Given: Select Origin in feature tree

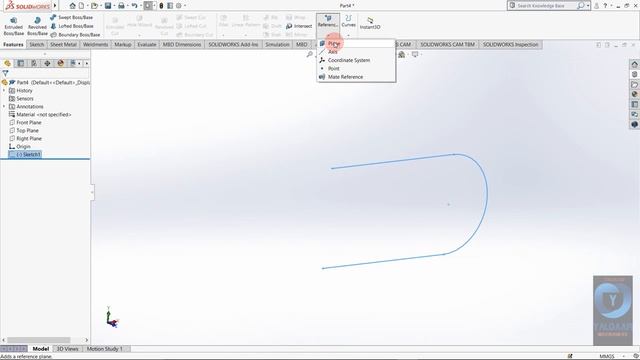Looking at the screenshot, I should point(20,147).
